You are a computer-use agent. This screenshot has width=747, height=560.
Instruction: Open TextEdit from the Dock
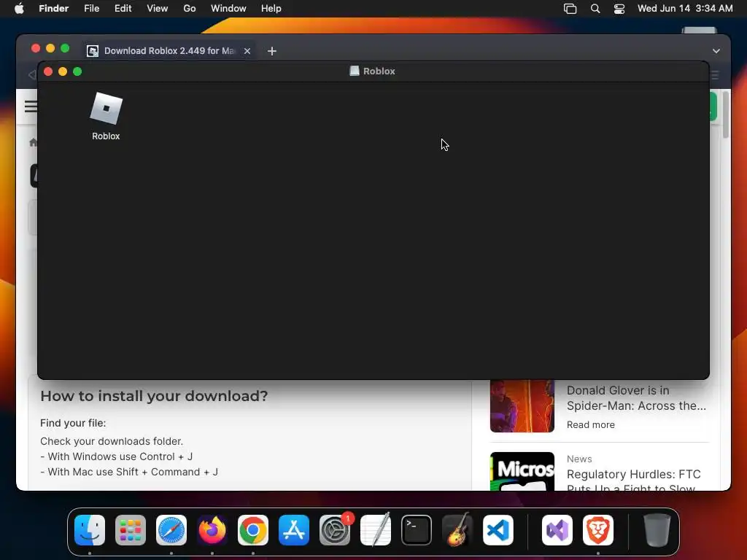pyautogui.click(x=376, y=530)
